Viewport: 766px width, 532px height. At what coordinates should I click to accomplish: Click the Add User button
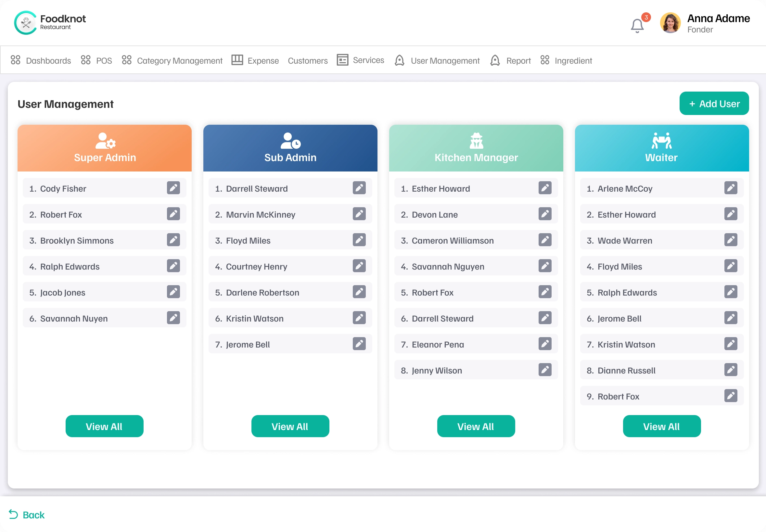(714, 103)
